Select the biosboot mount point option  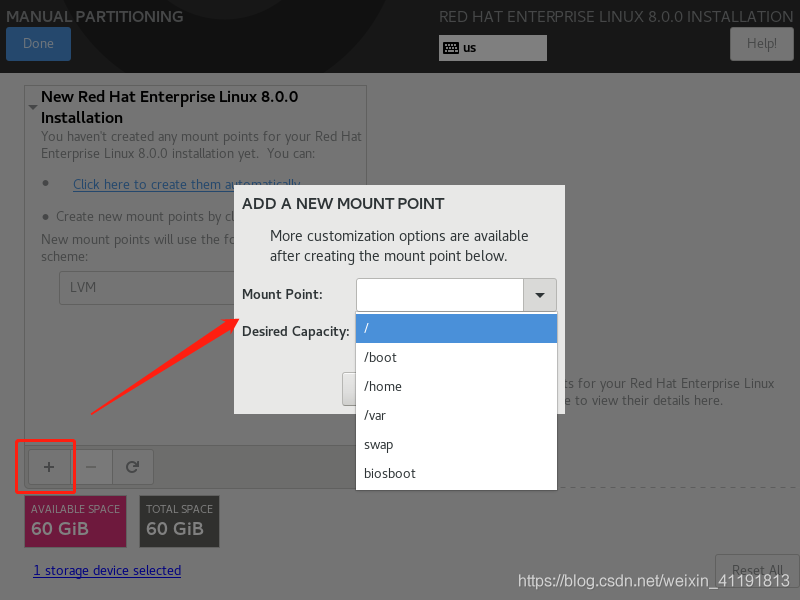pyautogui.click(x=456, y=473)
